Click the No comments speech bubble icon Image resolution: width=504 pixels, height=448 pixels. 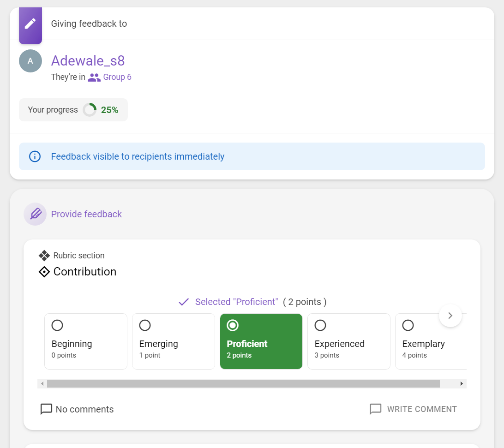46,409
